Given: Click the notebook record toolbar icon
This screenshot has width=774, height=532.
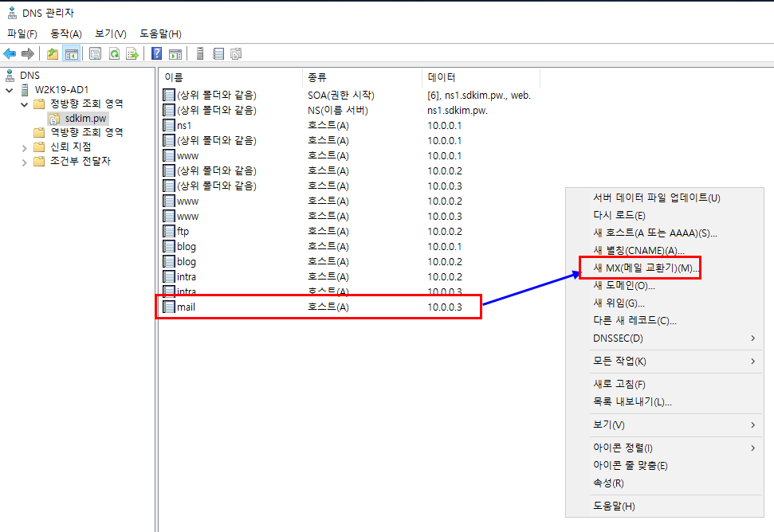Looking at the screenshot, I should [218, 53].
